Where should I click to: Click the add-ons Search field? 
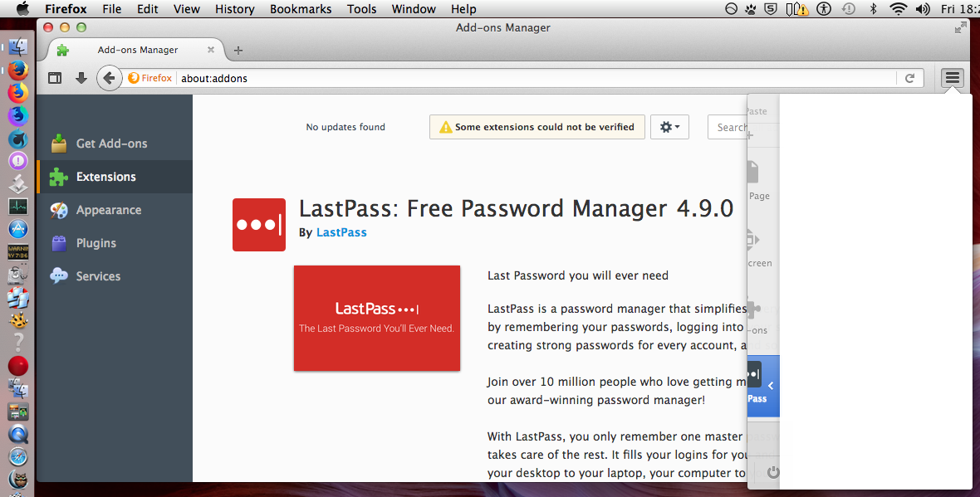point(728,127)
